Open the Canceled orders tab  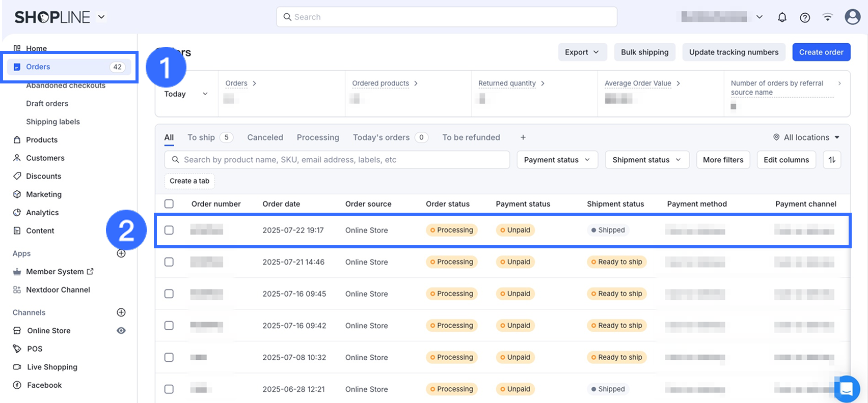pyautogui.click(x=265, y=137)
